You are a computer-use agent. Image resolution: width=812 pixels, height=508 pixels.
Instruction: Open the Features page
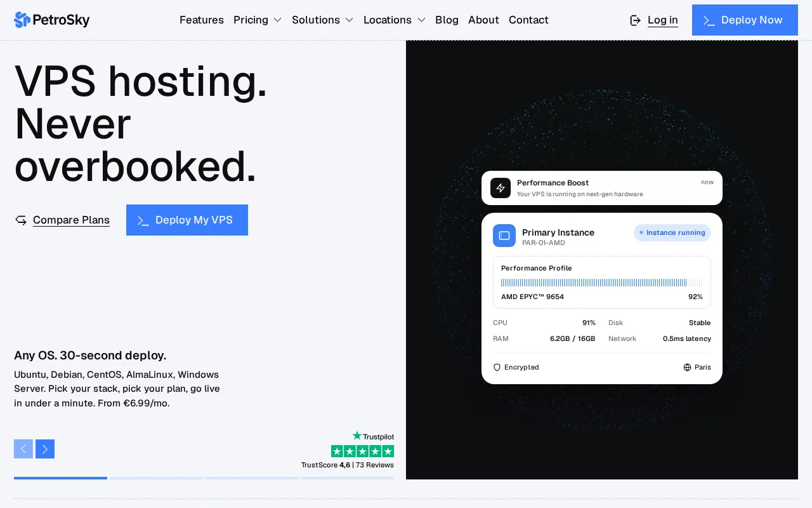(202, 20)
